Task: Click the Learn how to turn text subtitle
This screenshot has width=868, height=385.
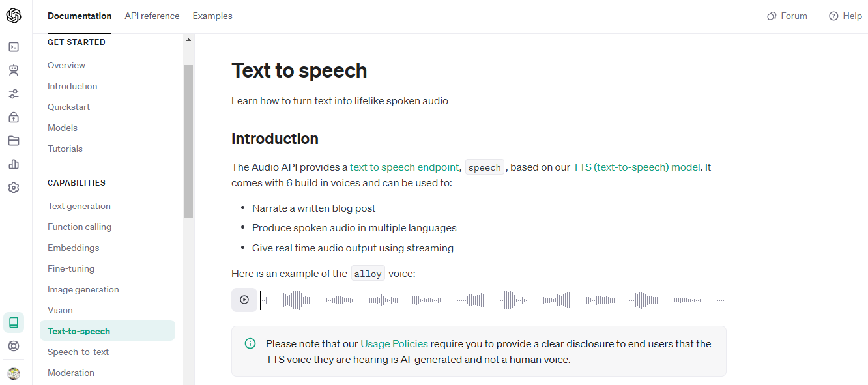Action: coord(340,101)
